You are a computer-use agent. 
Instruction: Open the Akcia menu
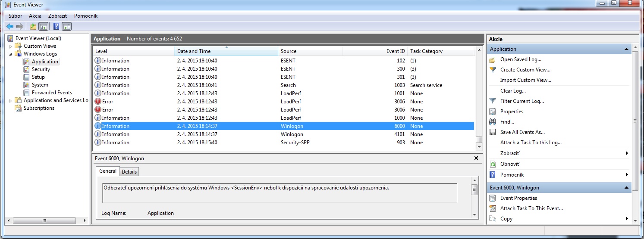[35, 16]
